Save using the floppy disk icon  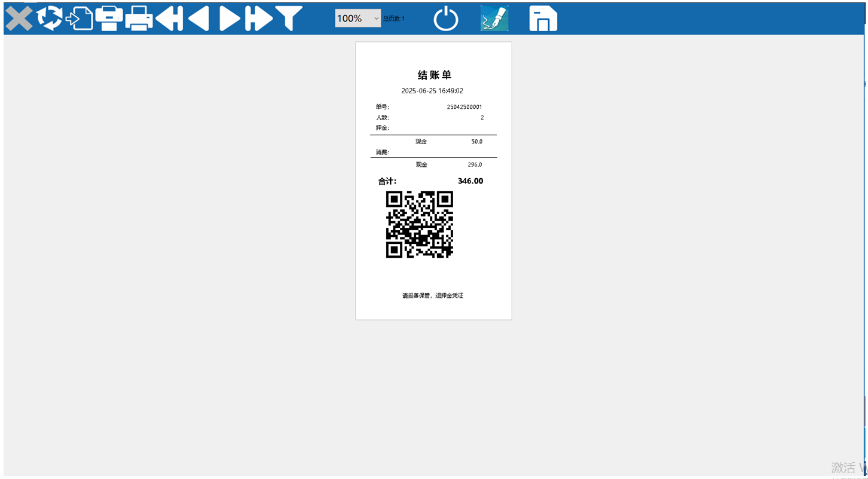(543, 19)
